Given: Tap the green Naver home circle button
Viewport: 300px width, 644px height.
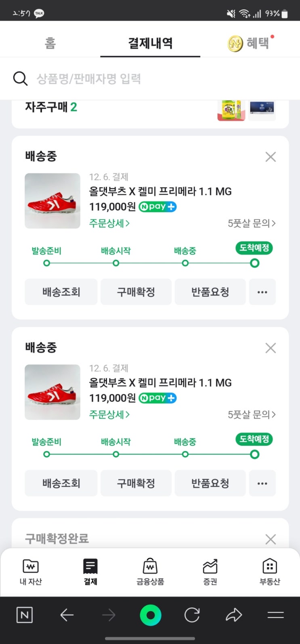Looking at the screenshot, I should (150, 615).
